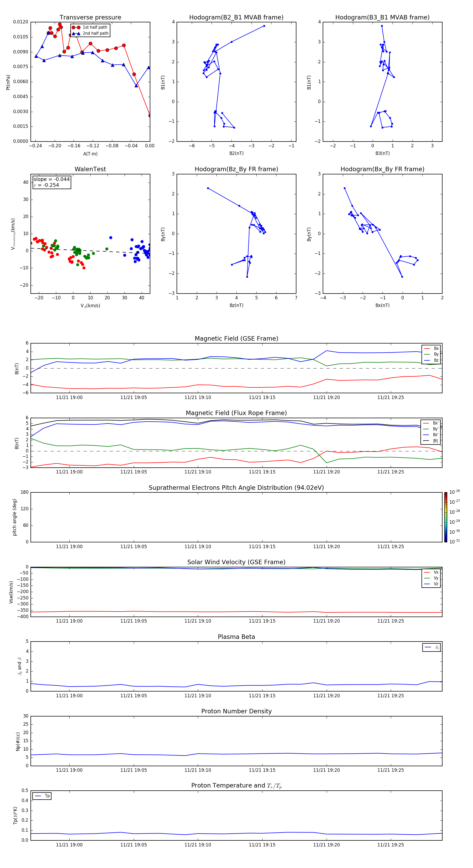
Task: Select the 'Bz' entry in GSE legend
Action: point(431,361)
